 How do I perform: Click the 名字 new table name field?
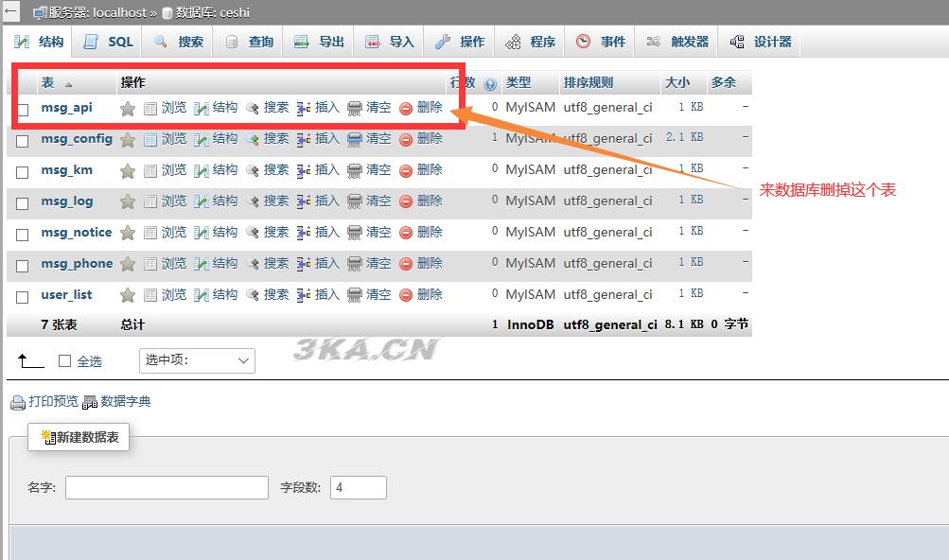(x=167, y=488)
